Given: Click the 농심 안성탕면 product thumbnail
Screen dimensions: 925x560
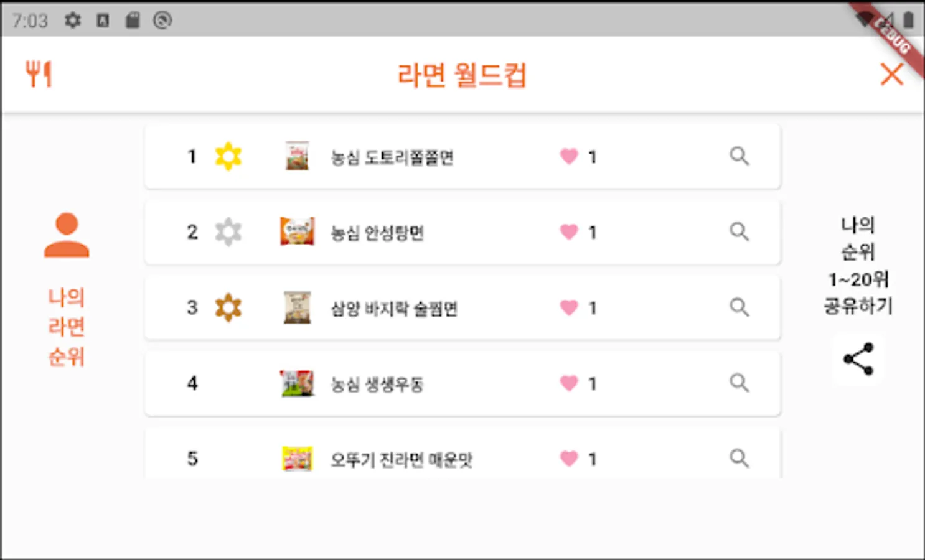Looking at the screenshot, I should 297,231.
